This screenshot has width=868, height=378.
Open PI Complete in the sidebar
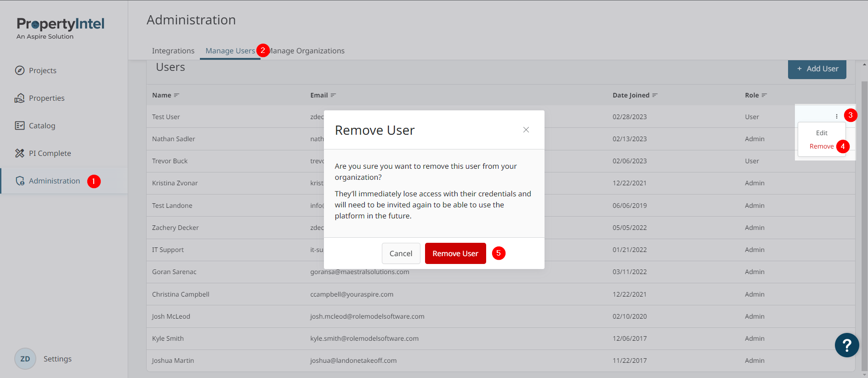point(50,153)
